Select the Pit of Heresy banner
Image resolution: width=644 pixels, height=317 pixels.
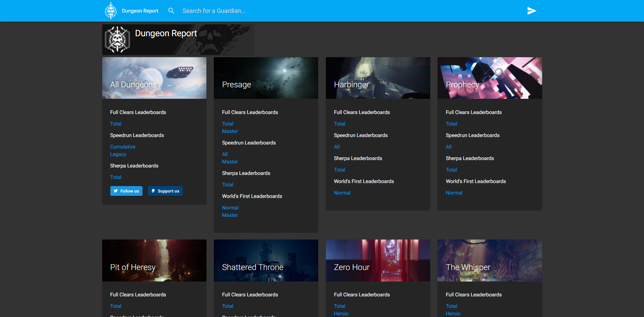154,261
